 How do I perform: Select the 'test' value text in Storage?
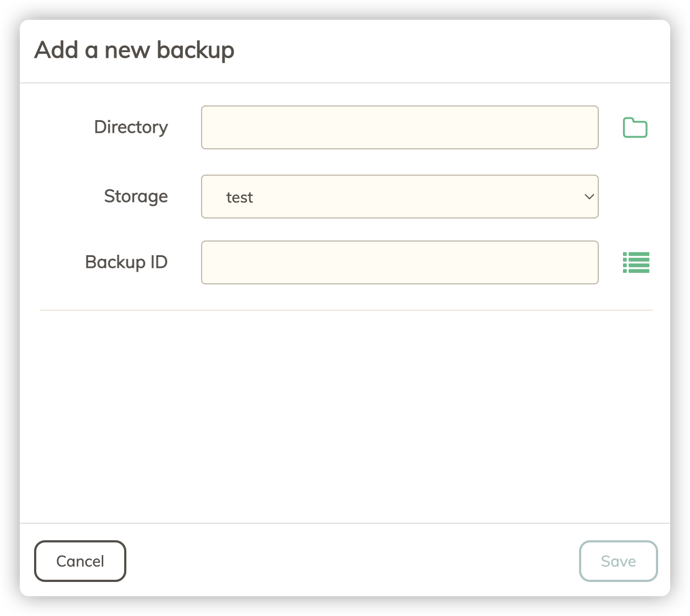240,198
